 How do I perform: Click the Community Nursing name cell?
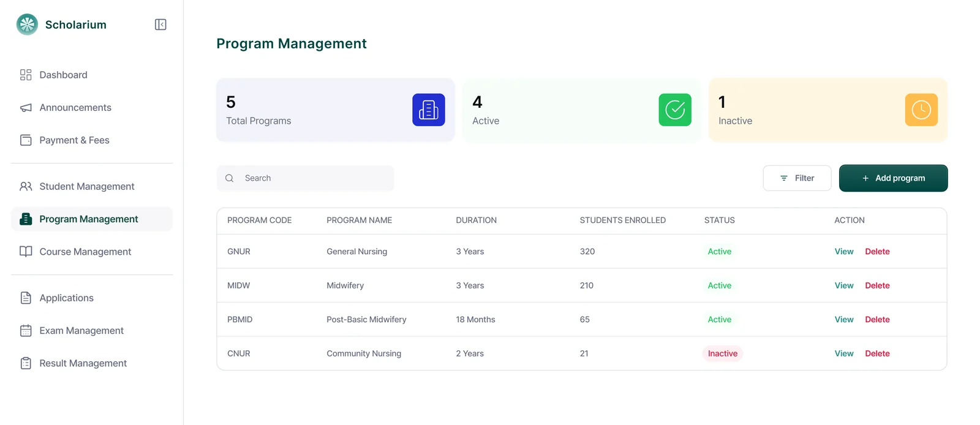(x=364, y=353)
